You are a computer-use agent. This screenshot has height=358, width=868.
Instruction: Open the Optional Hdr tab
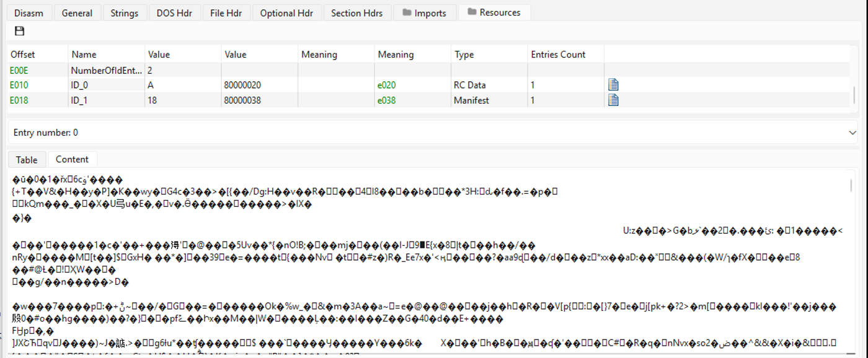point(286,13)
